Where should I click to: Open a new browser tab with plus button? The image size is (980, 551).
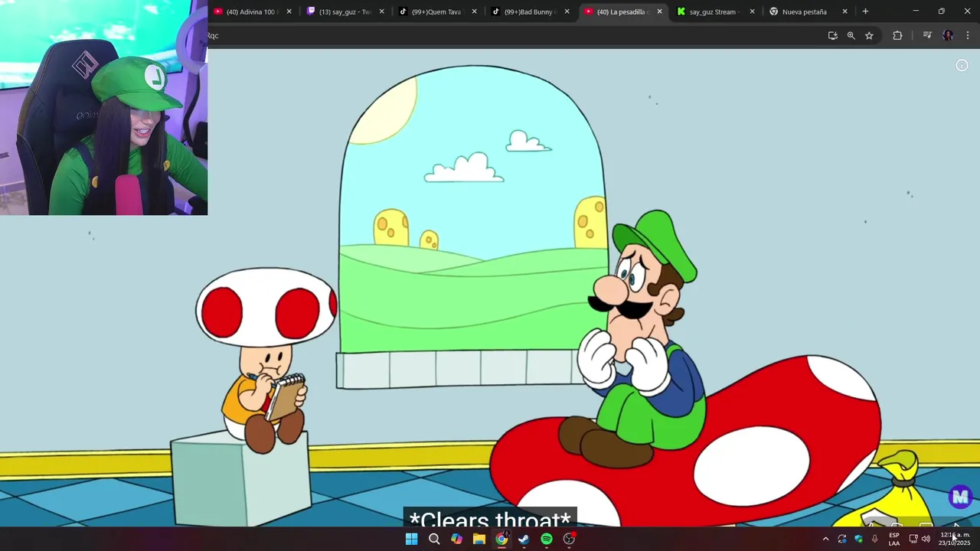point(865,11)
